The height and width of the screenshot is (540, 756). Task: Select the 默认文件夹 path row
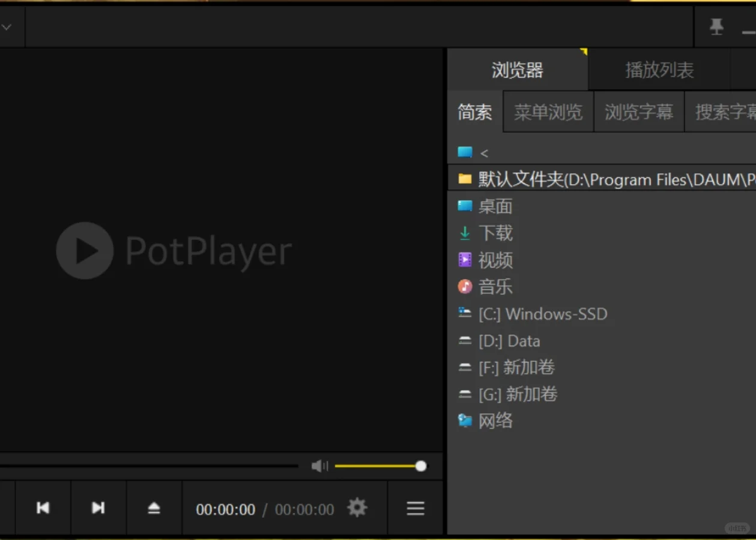[602, 179]
